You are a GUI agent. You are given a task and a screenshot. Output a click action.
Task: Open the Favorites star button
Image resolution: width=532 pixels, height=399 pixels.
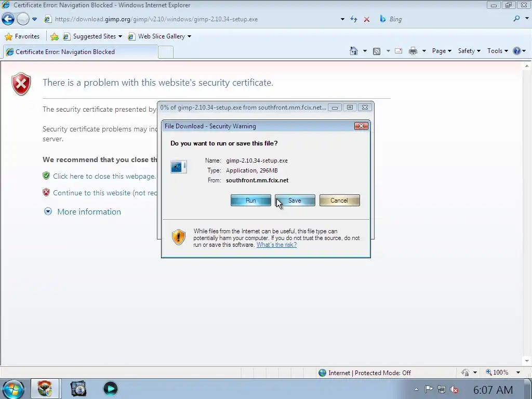tap(22, 36)
